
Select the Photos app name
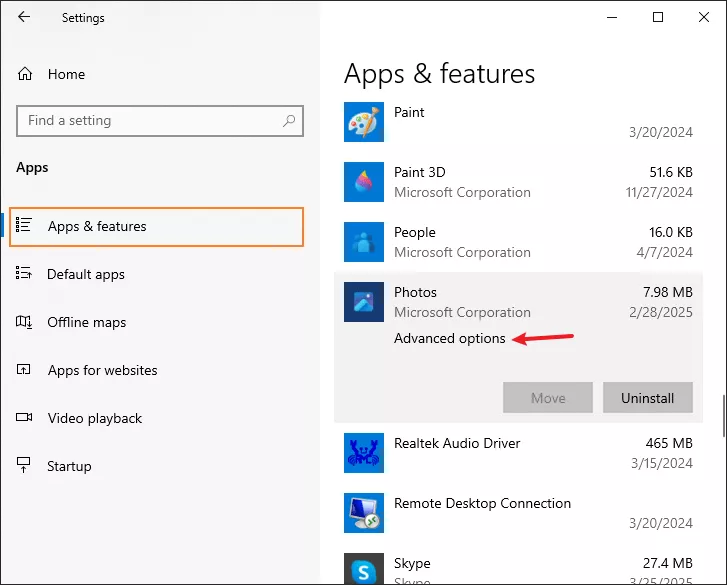415,292
